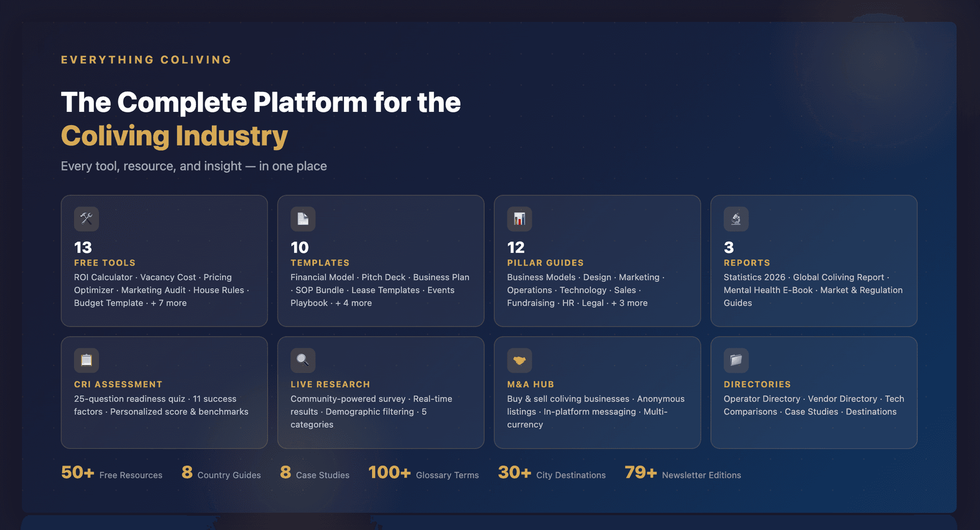Click the 50+ Free Resources stat

pyautogui.click(x=111, y=474)
